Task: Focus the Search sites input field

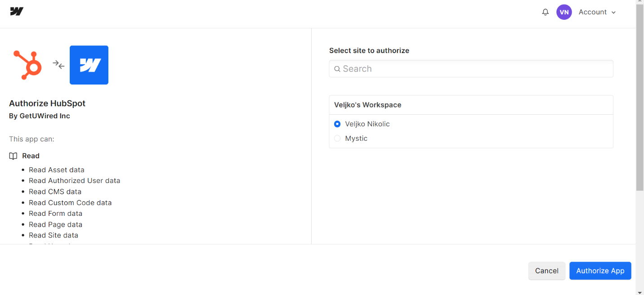Action: click(x=471, y=69)
